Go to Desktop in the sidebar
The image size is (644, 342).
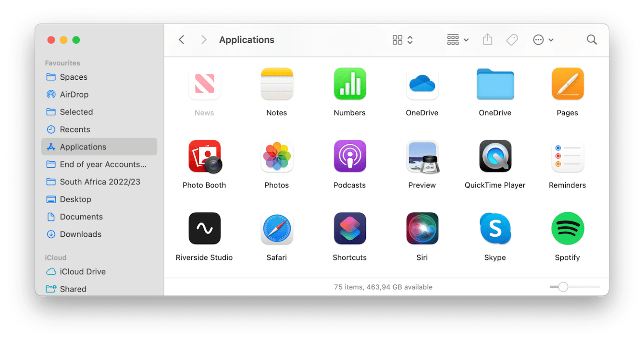coord(99,199)
